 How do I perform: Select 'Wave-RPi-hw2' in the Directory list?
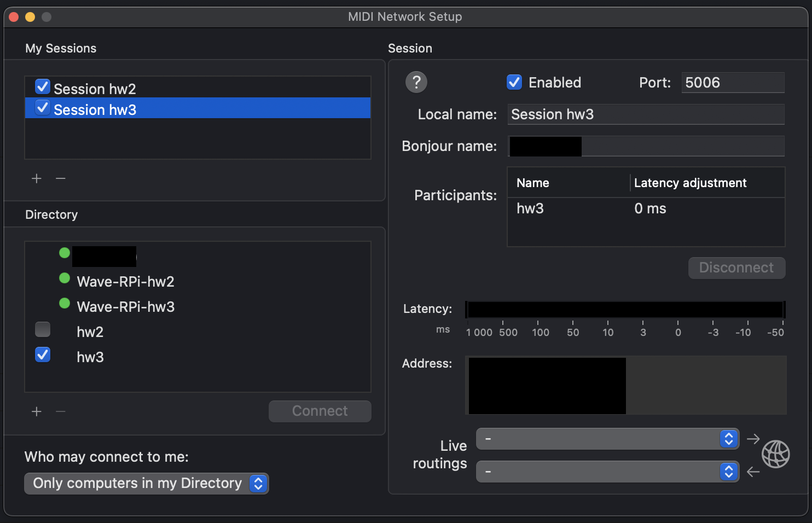point(126,282)
